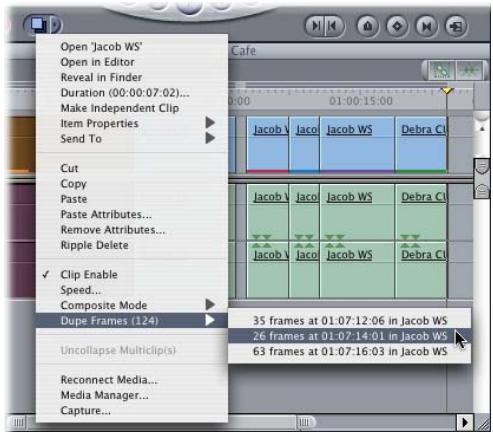This screenshot has width=493, height=434.
Task: Select the Jacob WS clip in blue video track
Action: tap(357, 144)
